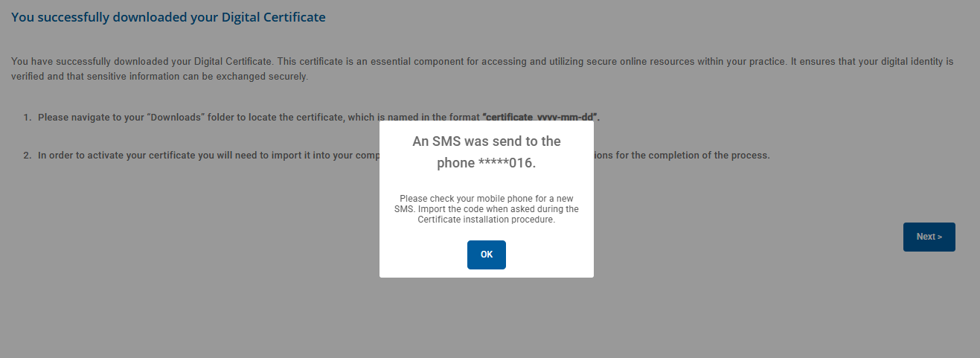Click the list number 2 marker
Viewport: 980px width, 358px height.
click(28, 156)
